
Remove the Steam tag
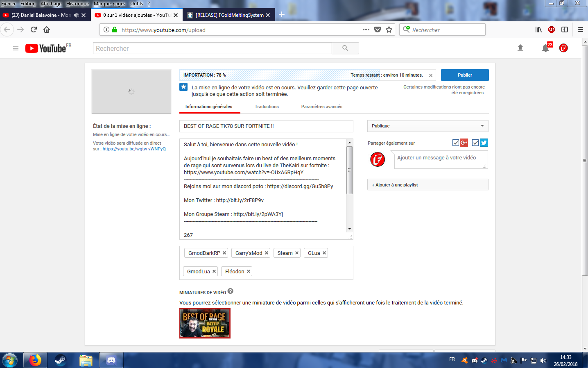297,253
